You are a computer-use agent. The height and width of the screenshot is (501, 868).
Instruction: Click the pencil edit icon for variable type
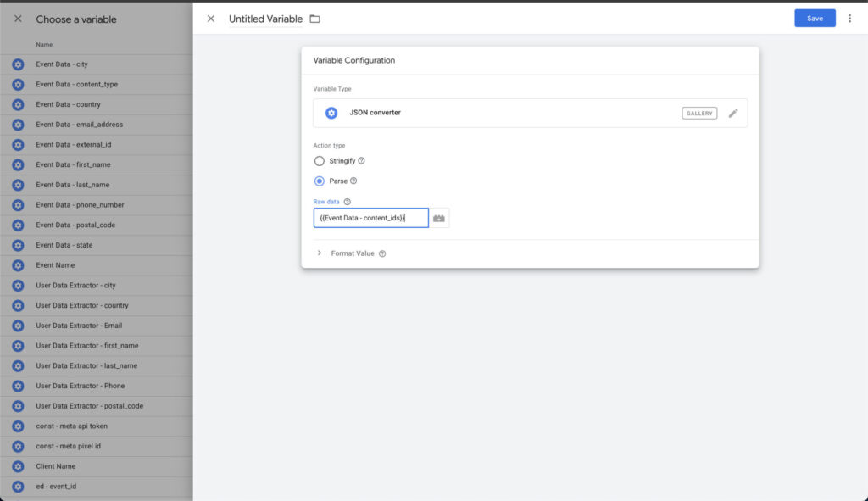click(x=733, y=113)
